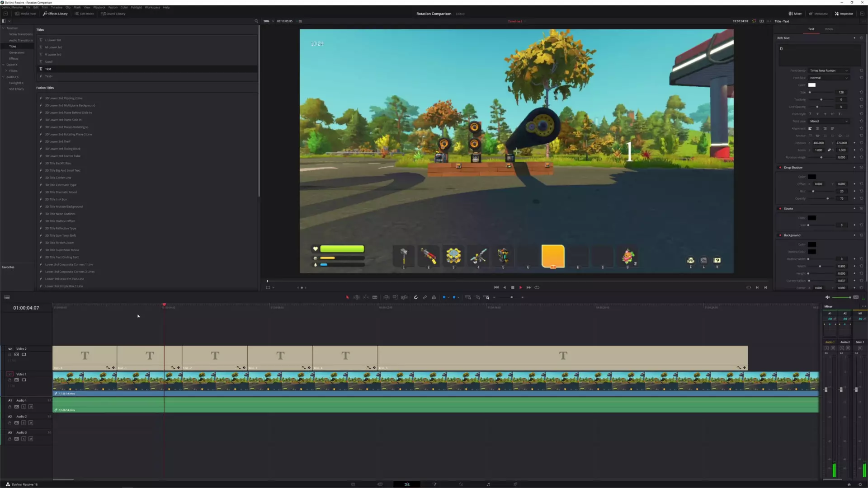Open the Effects Library panel
Screen dimensions: 868x488
pos(56,14)
